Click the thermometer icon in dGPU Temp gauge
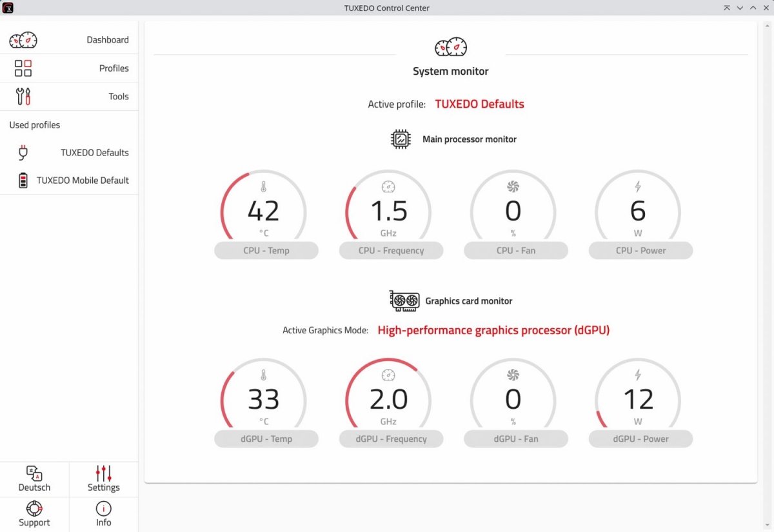 click(x=263, y=375)
